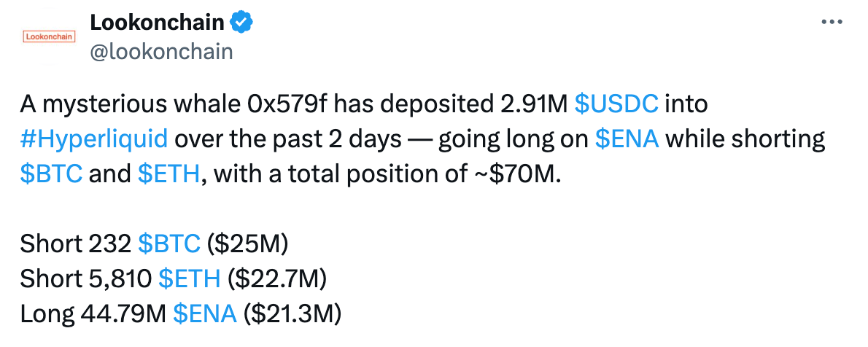Click the blue verified badge
Viewport: 868px width, 347px height.
click(242, 23)
